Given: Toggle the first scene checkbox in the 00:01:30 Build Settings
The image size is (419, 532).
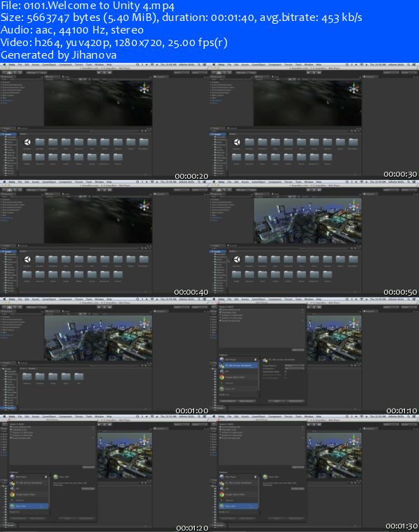Looking at the screenshot, I should (x=221, y=427).
